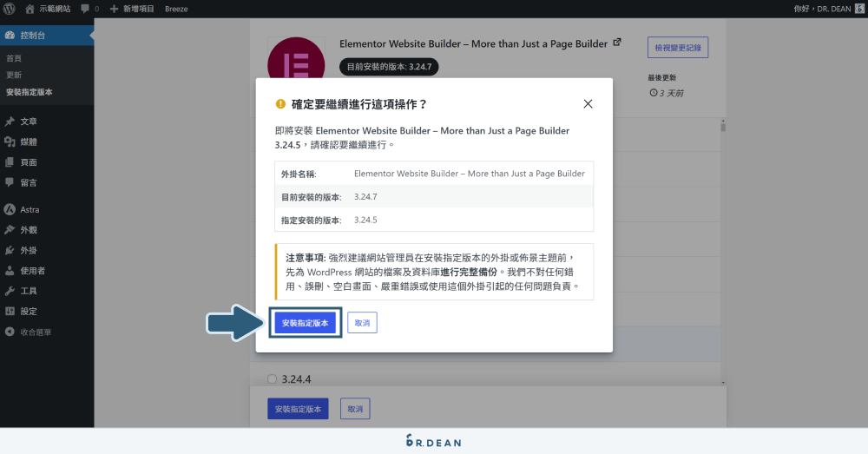Click the warning icon in dialog title
The width and height of the screenshot is (868, 454).
click(280, 104)
